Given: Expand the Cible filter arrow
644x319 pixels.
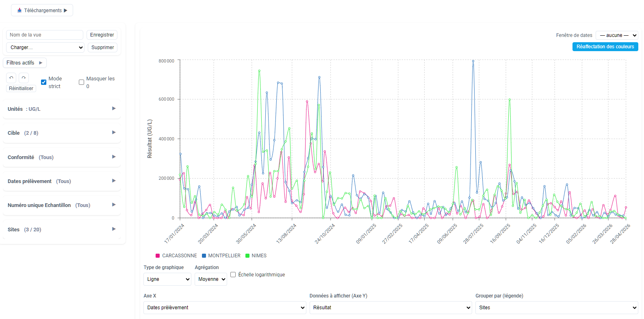Looking at the screenshot, I should tap(114, 132).
